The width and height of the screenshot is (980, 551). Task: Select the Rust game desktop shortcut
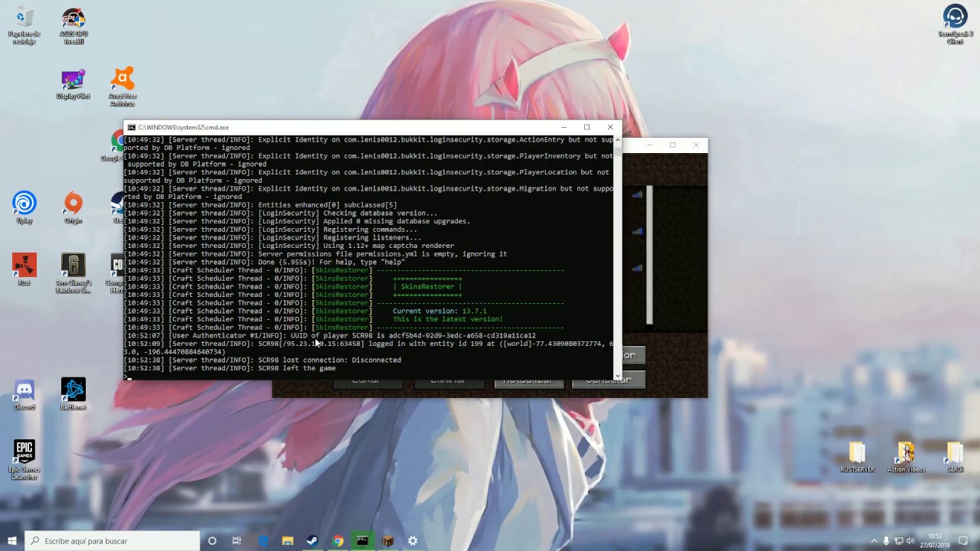tap(24, 269)
